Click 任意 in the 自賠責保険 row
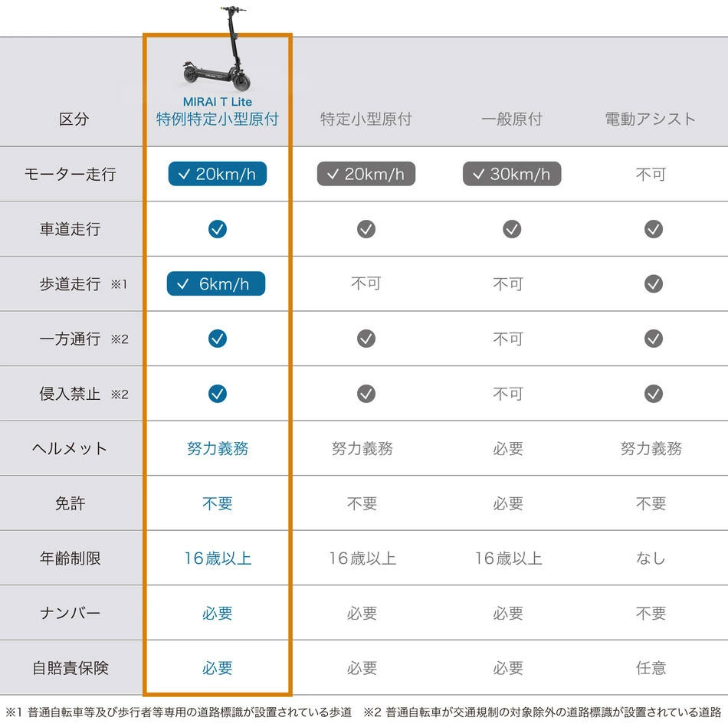 [651, 668]
